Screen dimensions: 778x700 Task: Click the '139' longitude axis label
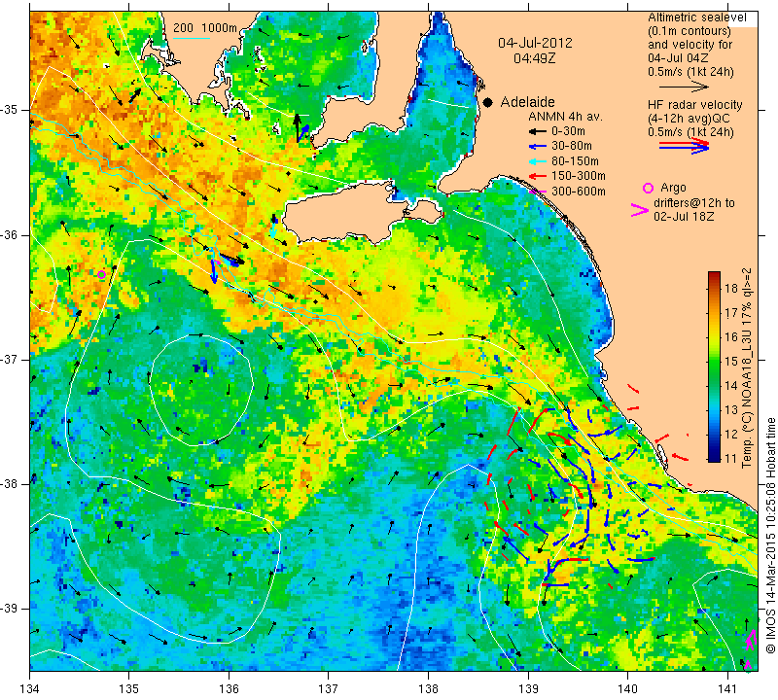pos(528,689)
